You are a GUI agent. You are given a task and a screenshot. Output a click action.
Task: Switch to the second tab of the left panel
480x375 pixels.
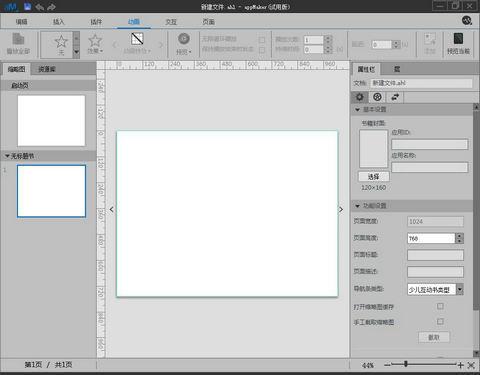[x=47, y=69]
